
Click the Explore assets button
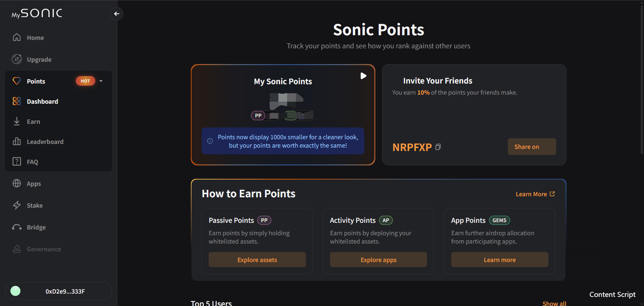pos(257,260)
